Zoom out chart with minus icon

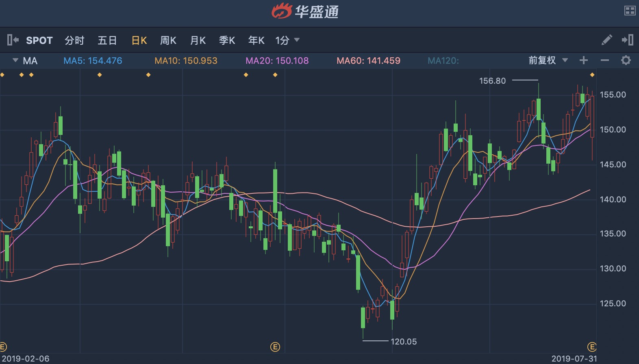click(605, 61)
